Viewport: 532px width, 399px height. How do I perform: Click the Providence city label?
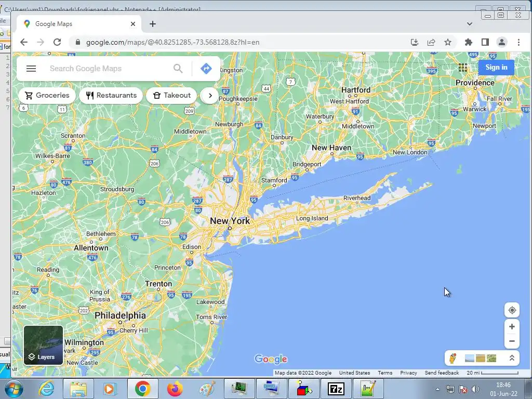coord(475,83)
